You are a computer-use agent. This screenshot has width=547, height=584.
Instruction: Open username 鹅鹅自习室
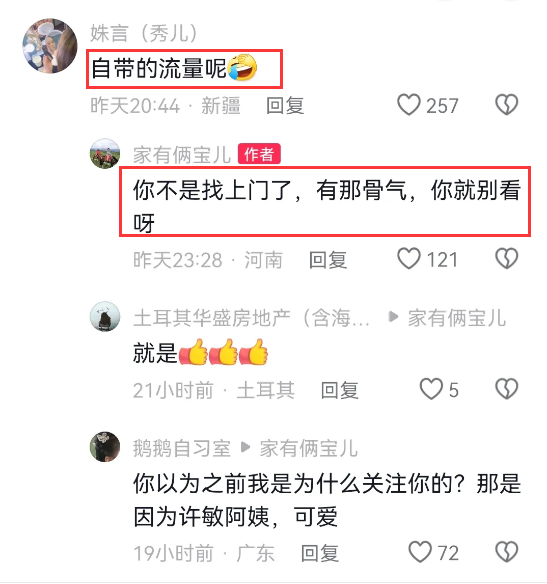(182, 448)
